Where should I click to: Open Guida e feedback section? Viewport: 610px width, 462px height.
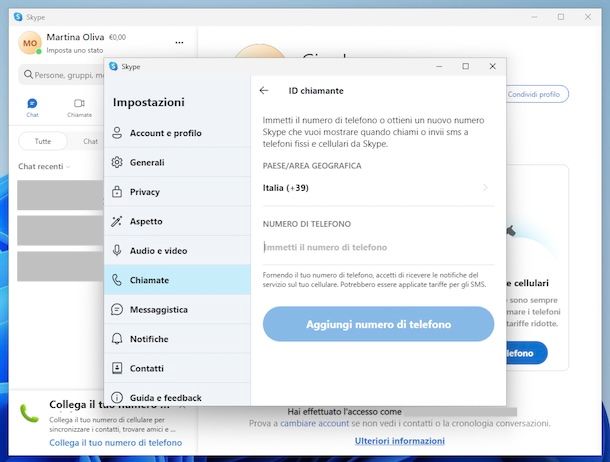pos(177,397)
